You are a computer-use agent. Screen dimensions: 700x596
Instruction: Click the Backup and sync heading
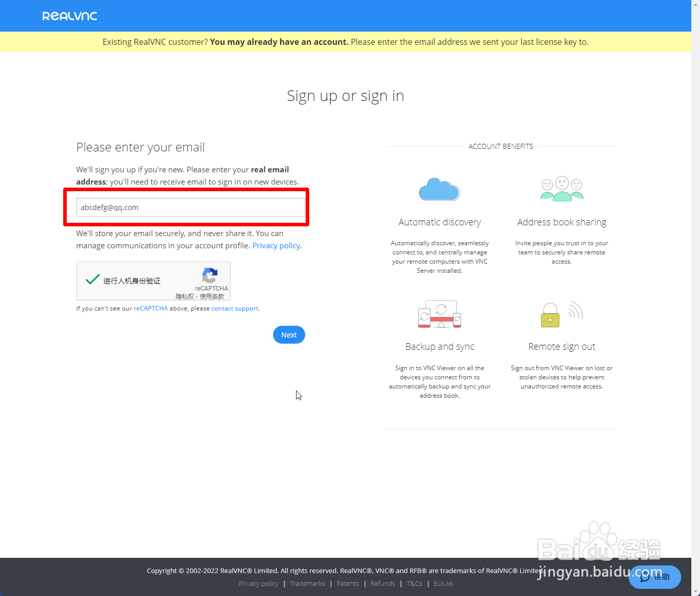pyautogui.click(x=440, y=347)
